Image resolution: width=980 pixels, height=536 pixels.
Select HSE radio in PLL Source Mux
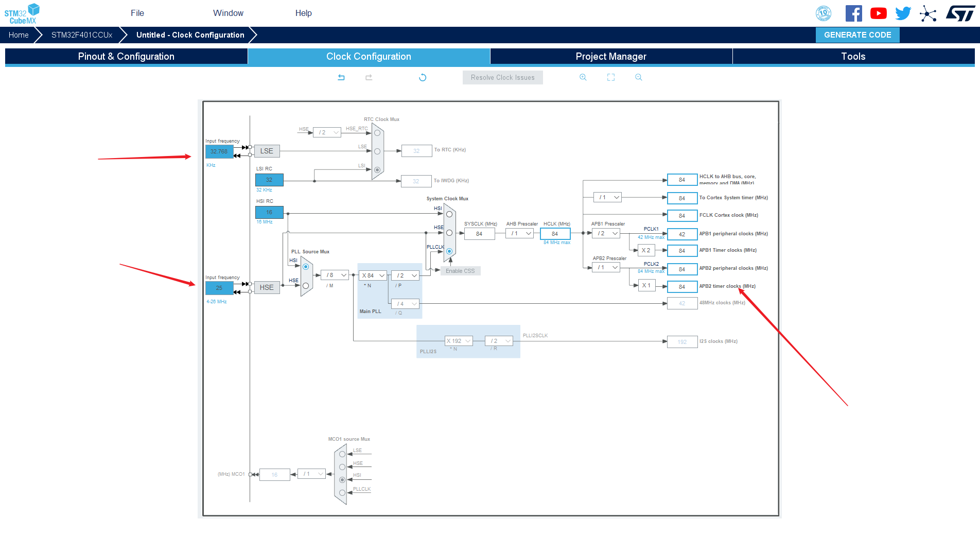pyautogui.click(x=306, y=286)
